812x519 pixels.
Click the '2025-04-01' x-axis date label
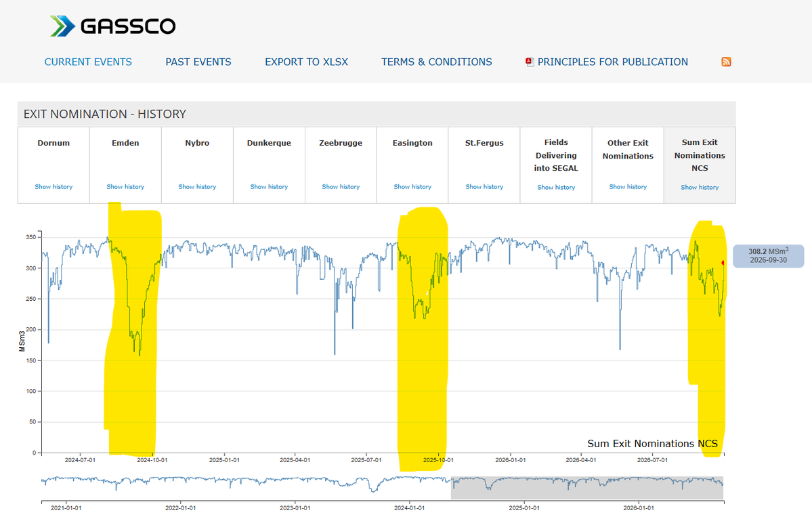(x=295, y=460)
